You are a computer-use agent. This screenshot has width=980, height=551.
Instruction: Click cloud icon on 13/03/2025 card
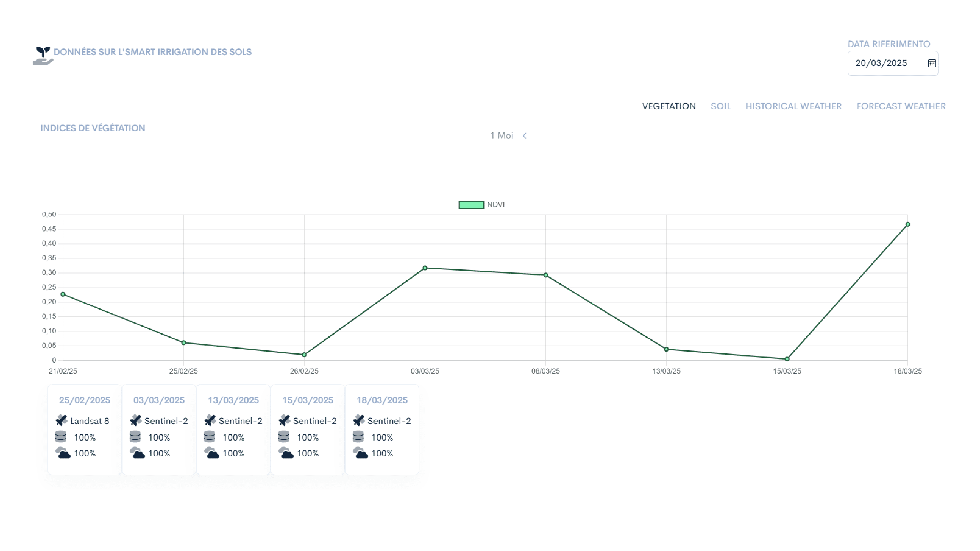[212, 453]
